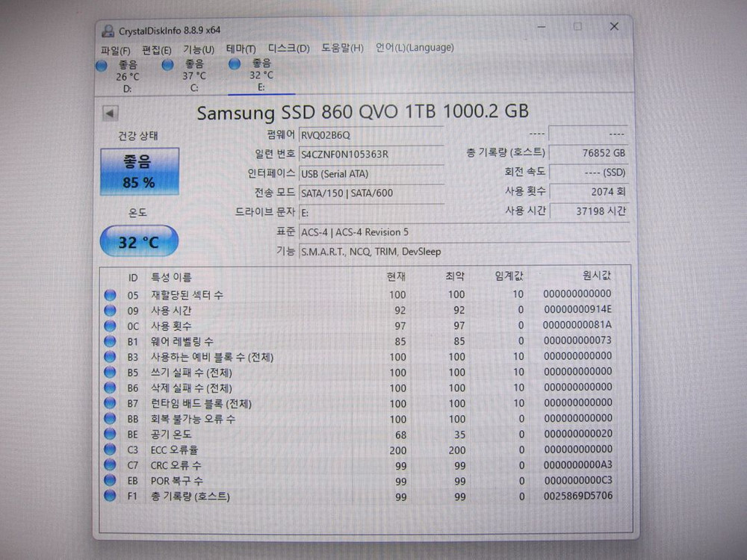The height and width of the screenshot is (560, 747).
Task: Select the E: drive tab at 32 °C
Action: (261, 75)
